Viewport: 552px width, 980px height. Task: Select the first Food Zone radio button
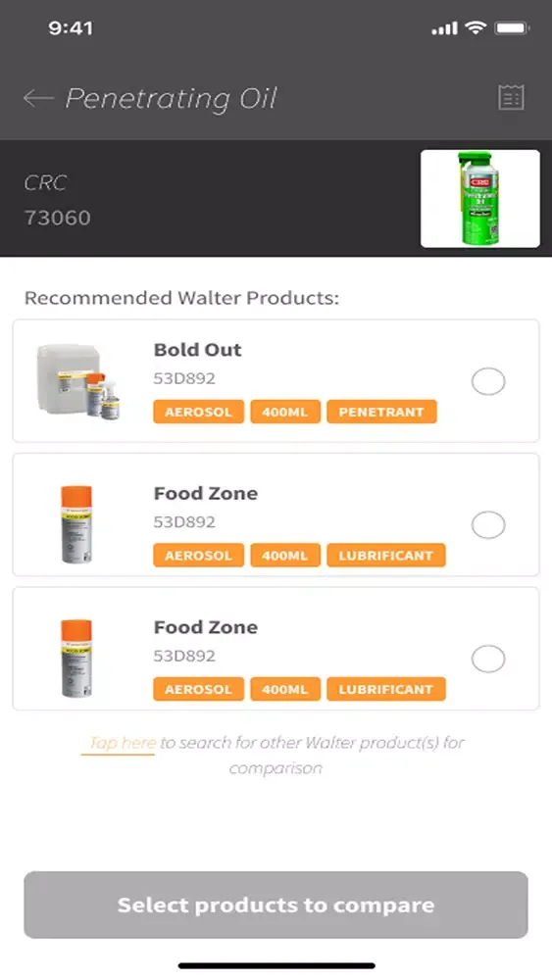tap(488, 525)
